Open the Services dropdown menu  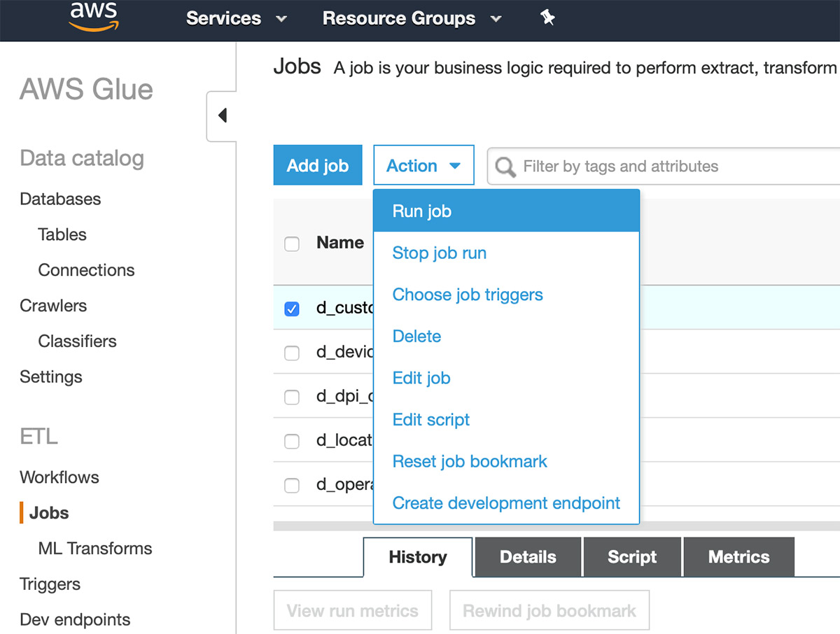pos(237,19)
